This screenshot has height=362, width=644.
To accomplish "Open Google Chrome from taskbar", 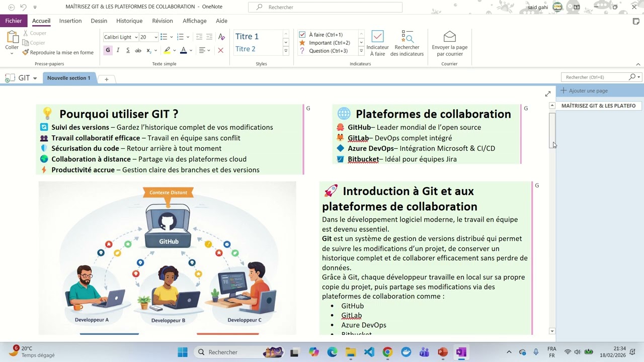I will pyautogui.click(x=387, y=352).
